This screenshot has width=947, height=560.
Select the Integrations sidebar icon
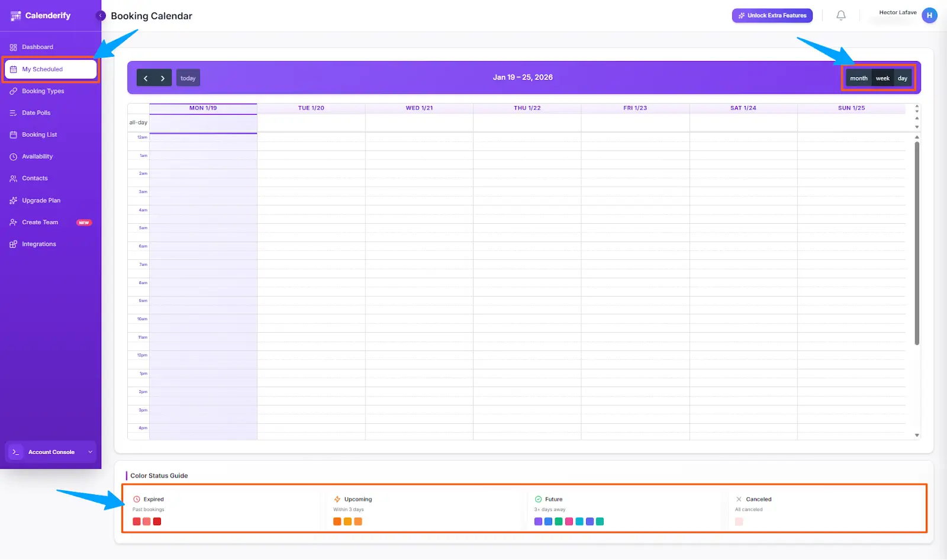click(x=14, y=244)
